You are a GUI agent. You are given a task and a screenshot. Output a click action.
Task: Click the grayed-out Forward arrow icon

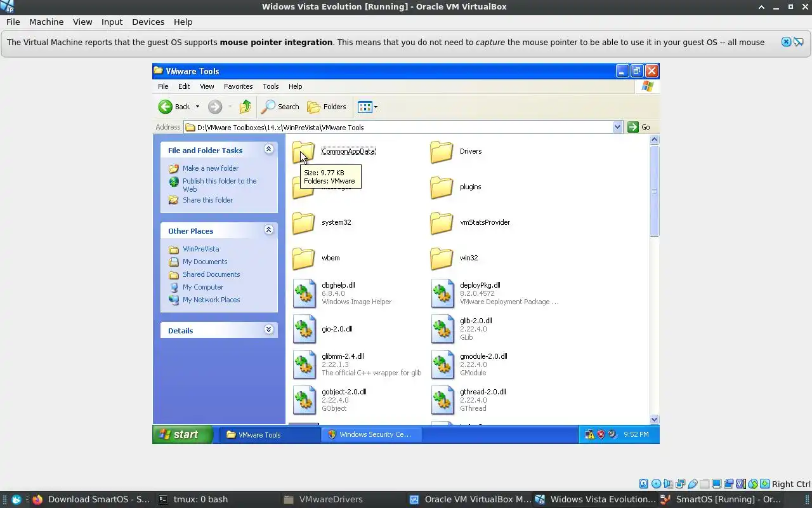pyautogui.click(x=215, y=107)
